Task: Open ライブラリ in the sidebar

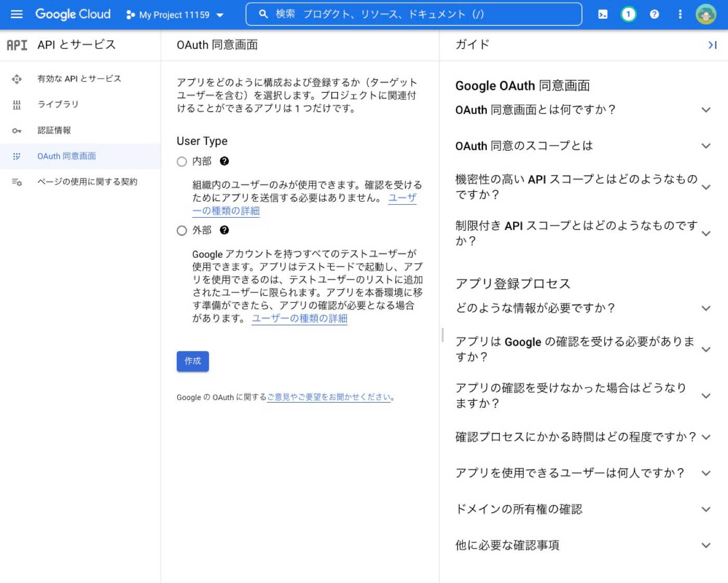Action: [58, 104]
